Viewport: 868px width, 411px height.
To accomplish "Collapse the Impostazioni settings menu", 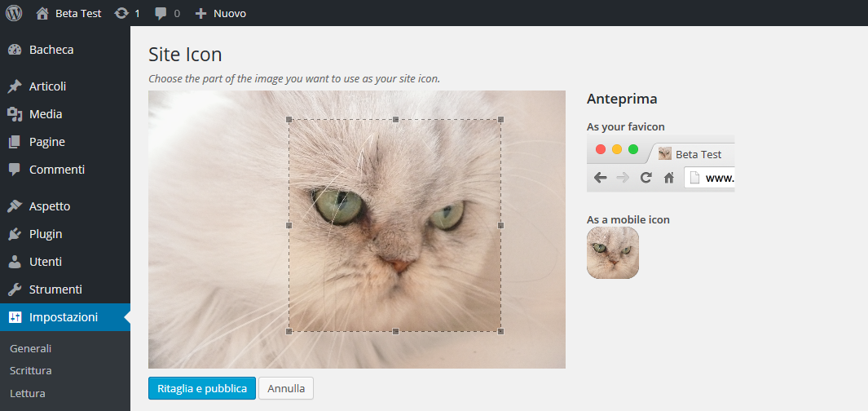I will [x=63, y=317].
